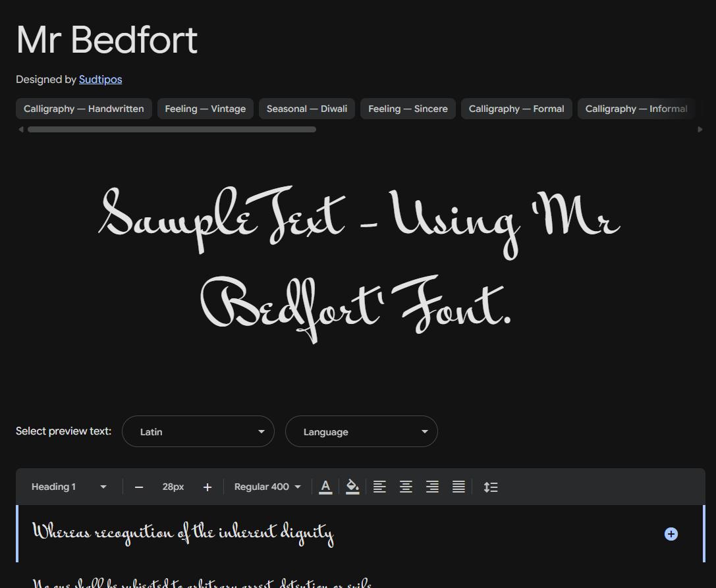716x588 pixels.
Task: Select the Feeling — Vintage tag
Action: [x=205, y=109]
